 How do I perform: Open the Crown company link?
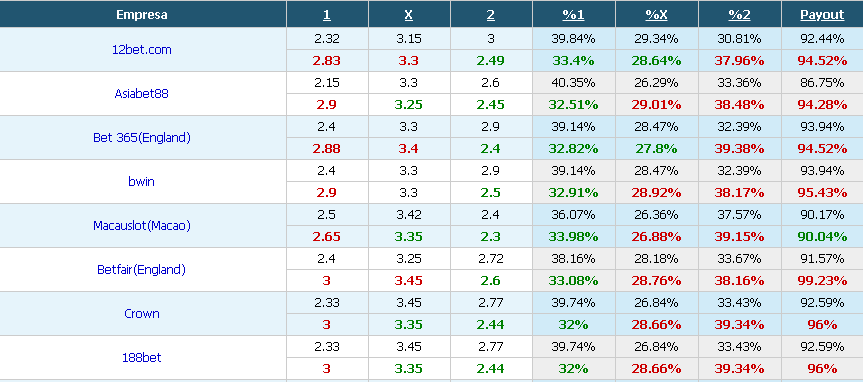[x=141, y=314]
